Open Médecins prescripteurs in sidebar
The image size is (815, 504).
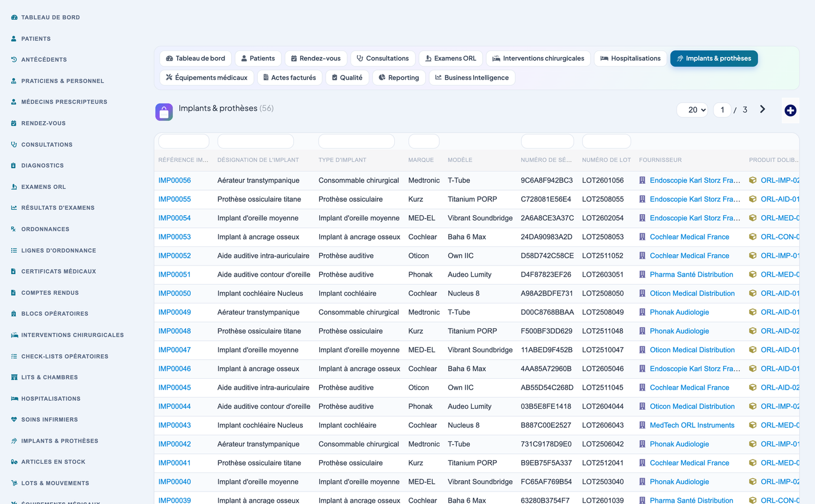(59, 102)
